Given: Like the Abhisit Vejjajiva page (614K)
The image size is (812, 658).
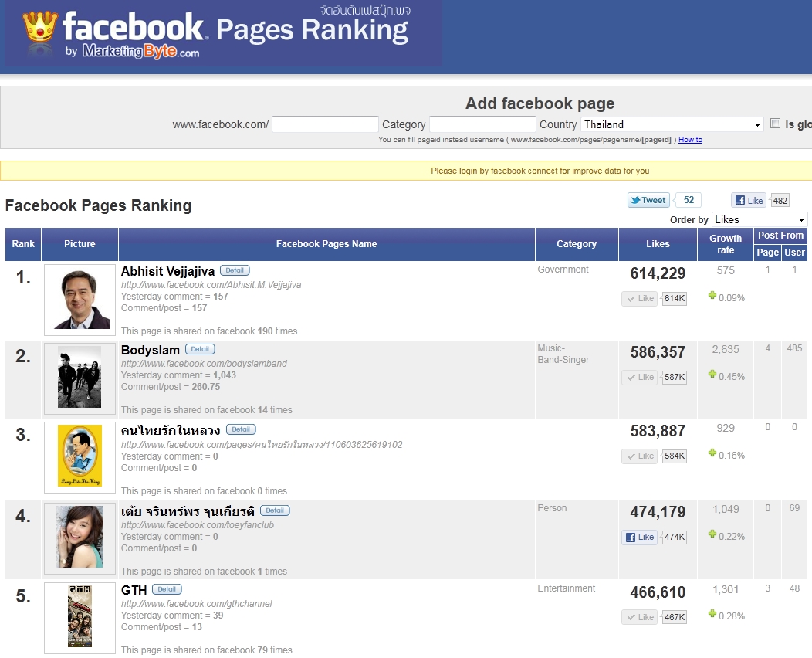Looking at the screenshot, I should tap(640, 298).
